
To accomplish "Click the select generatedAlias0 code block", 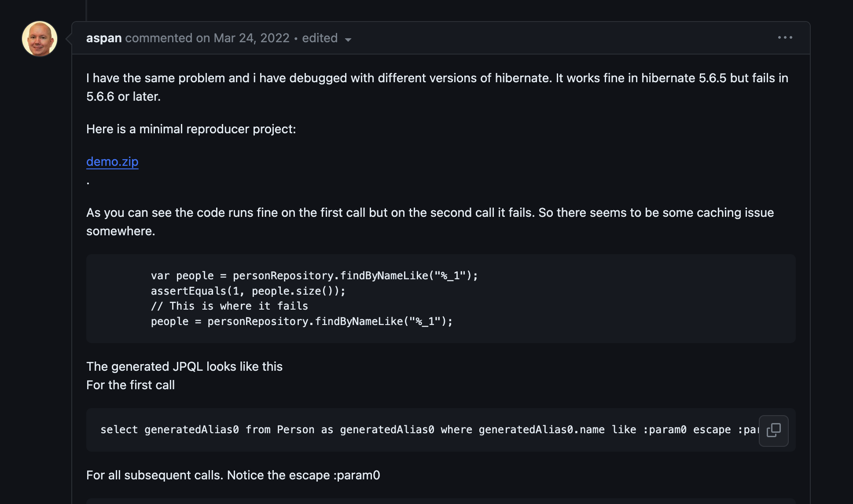I will (x=441, y=430).
